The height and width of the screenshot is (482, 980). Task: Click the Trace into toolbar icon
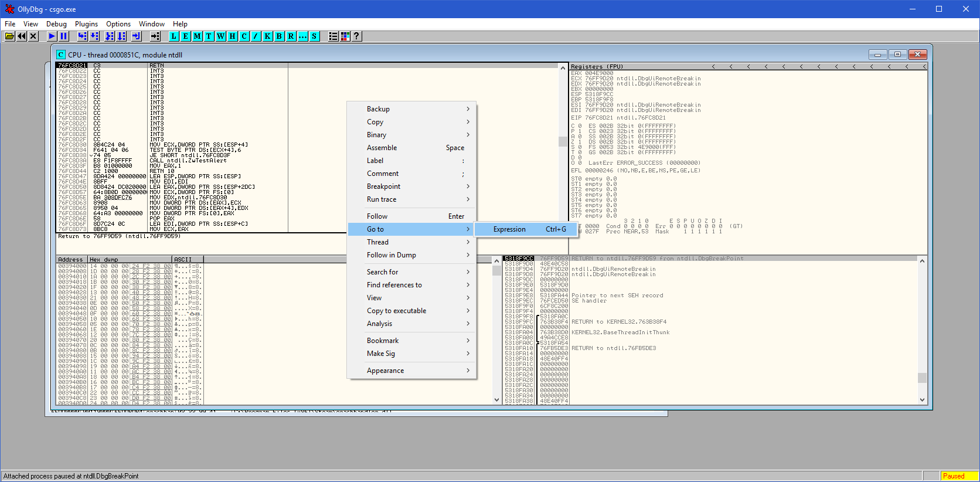tap(110, 36)
